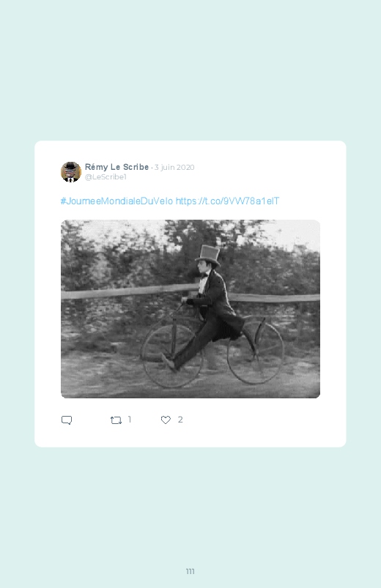Click the retweet count showing 1
The height and width of the screenshot is (588, 381).
point(130,420)
